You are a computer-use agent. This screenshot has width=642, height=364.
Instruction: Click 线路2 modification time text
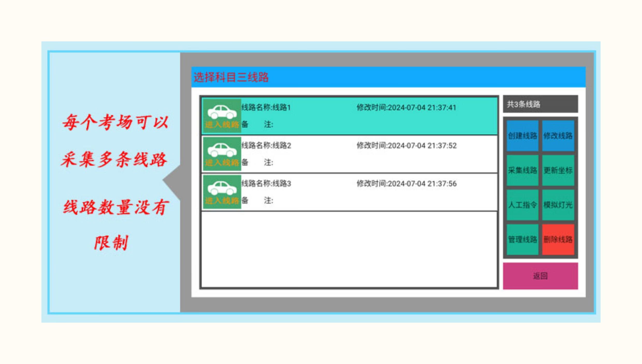pos(406,146)
